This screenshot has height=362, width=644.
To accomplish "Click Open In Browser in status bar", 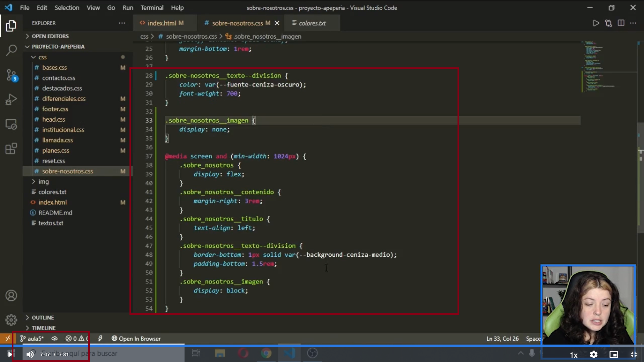I will point(136,339).
